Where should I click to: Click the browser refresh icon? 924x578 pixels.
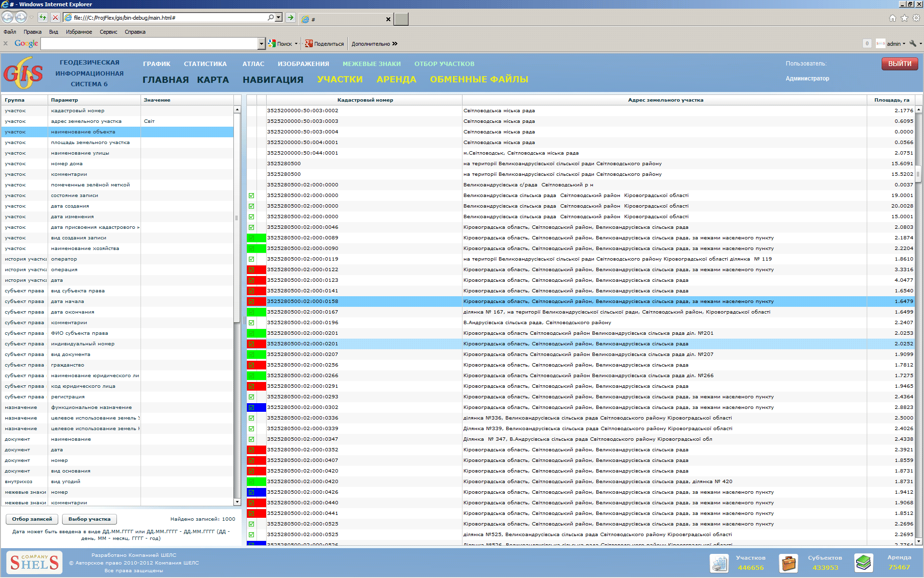(43, 18)
